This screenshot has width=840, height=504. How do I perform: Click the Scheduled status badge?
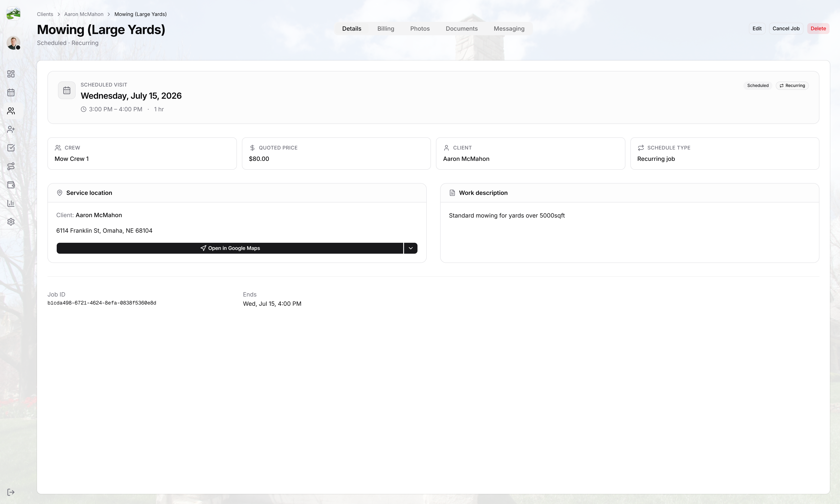tap(758, 86)
